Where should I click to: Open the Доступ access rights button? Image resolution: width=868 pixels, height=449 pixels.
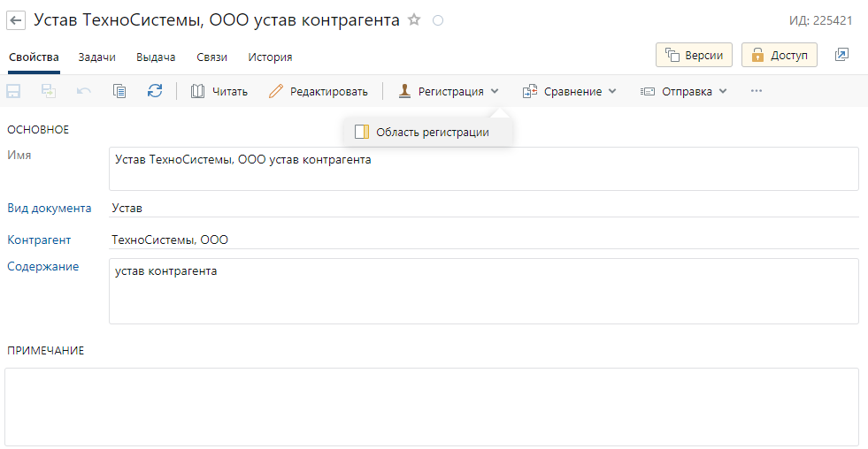[780, 55]
